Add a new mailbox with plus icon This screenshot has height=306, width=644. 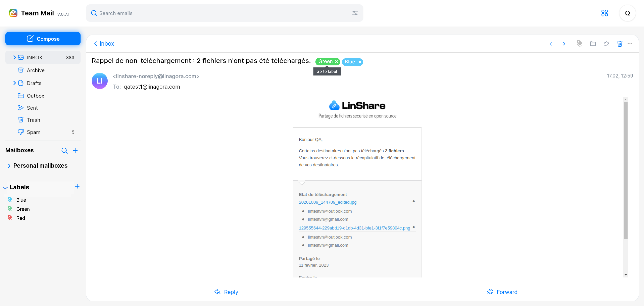coord(75,150)
